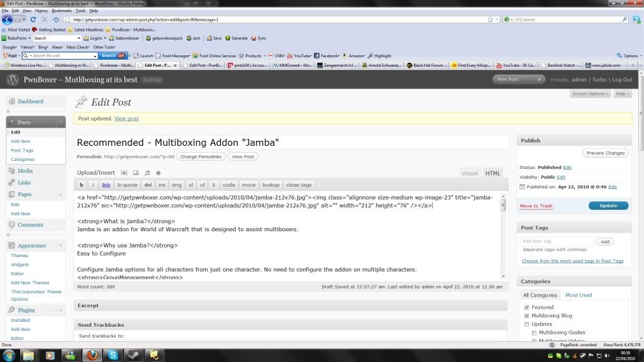Collapse the Posts sidebar menu arrow
The width and height of the screenshot is (644, 362).
tap(61, 123)
